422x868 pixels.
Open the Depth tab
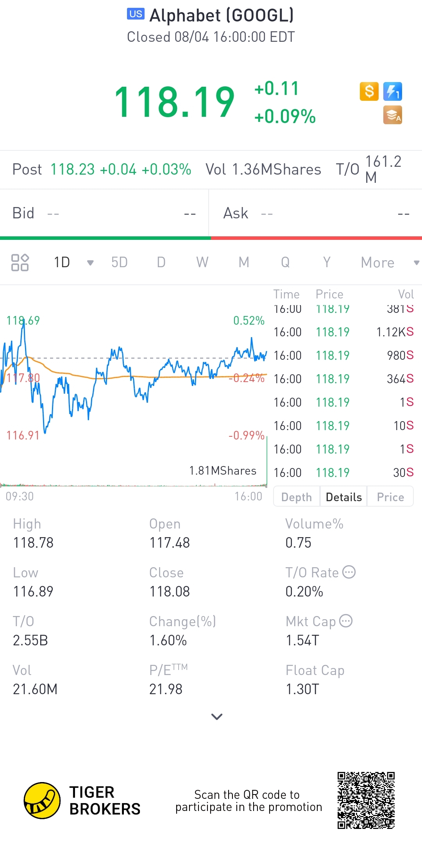(297, 497)
